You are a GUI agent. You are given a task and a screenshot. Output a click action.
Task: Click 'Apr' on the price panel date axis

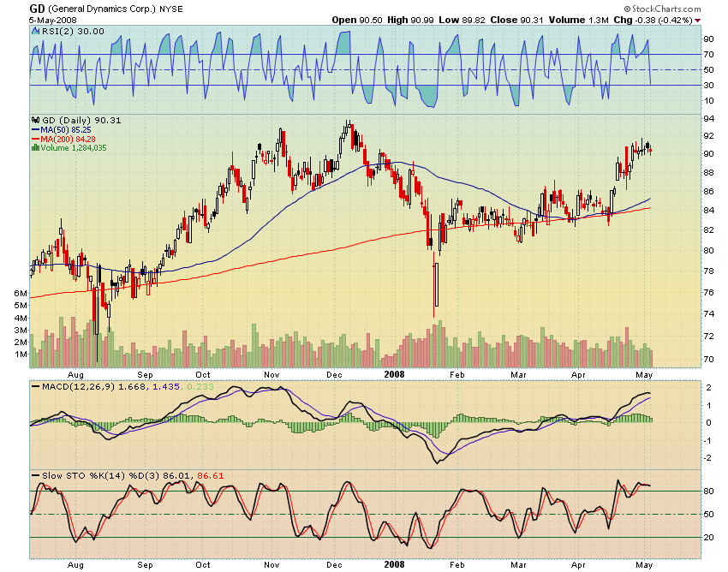(578, 374)
